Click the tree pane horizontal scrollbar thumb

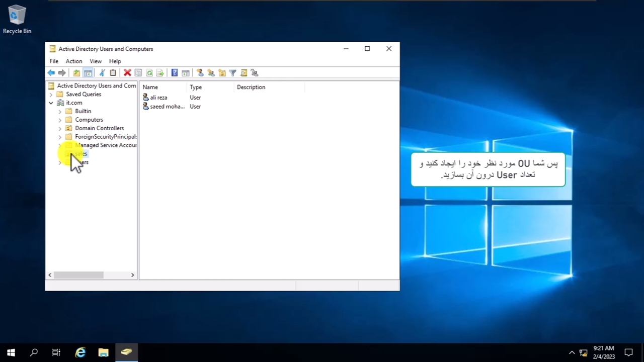pos(78,275)
